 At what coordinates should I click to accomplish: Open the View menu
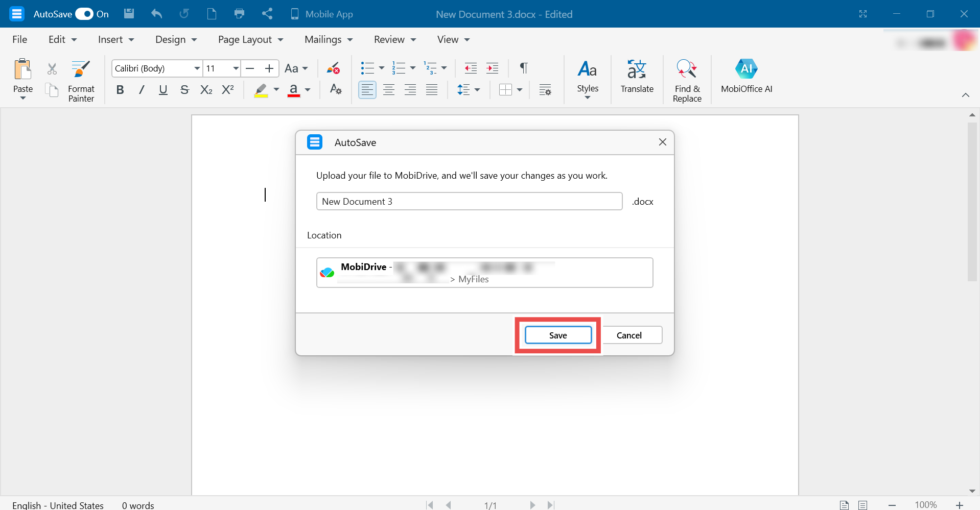coord(453,39)
